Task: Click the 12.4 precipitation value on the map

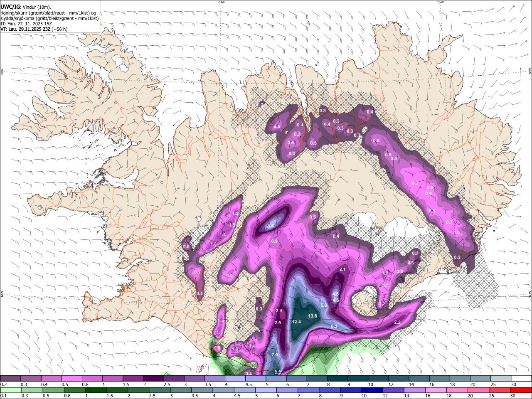Action: pyautogui.click(x=296, y=322)
